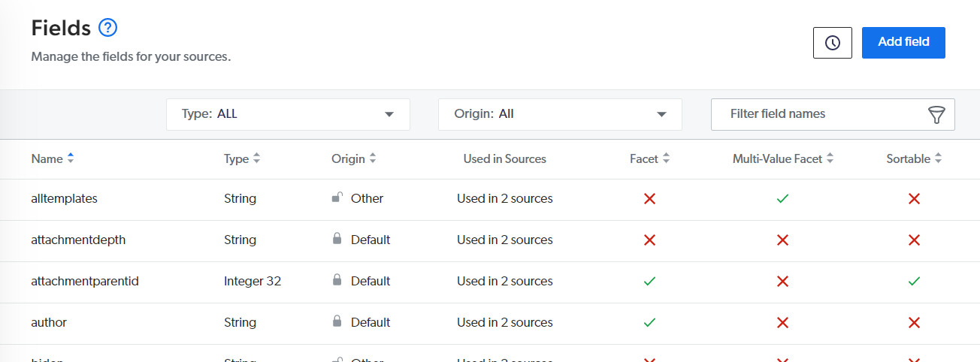Select the attachmentdepth field name
Screen dimensions: 980x362
click(x=78, y=240)
